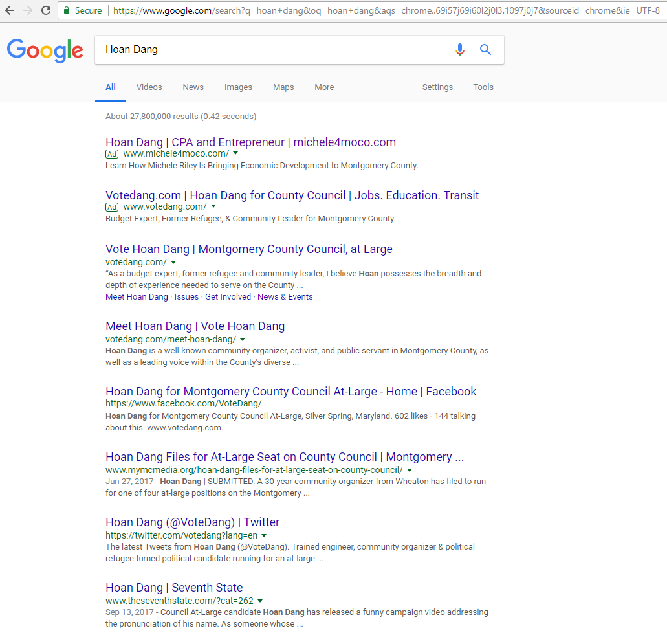This screenshot has height=644, width=667.
Task: Follow the News & Events sitelink
Action: point(285,297)
